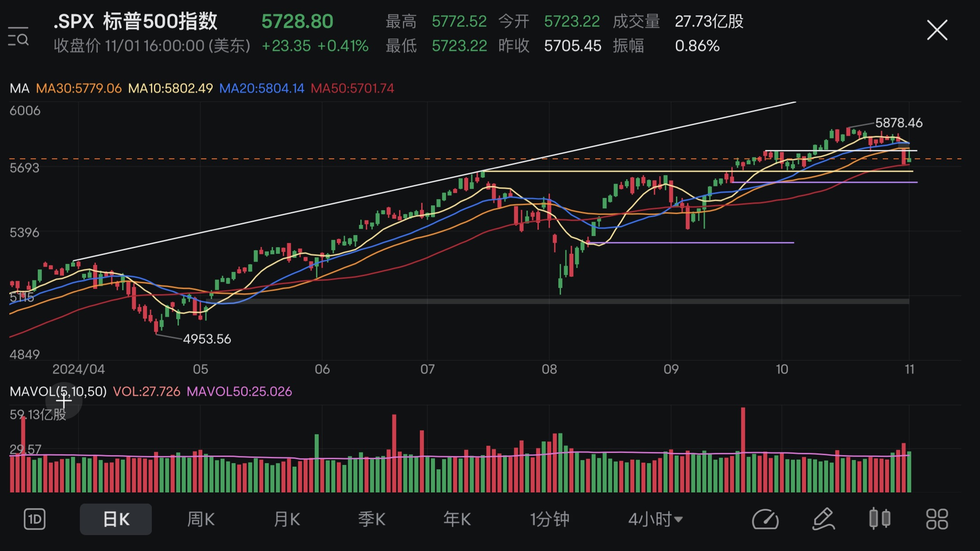Open the stock search list icon
980x551 pixels.
(18, 36)
